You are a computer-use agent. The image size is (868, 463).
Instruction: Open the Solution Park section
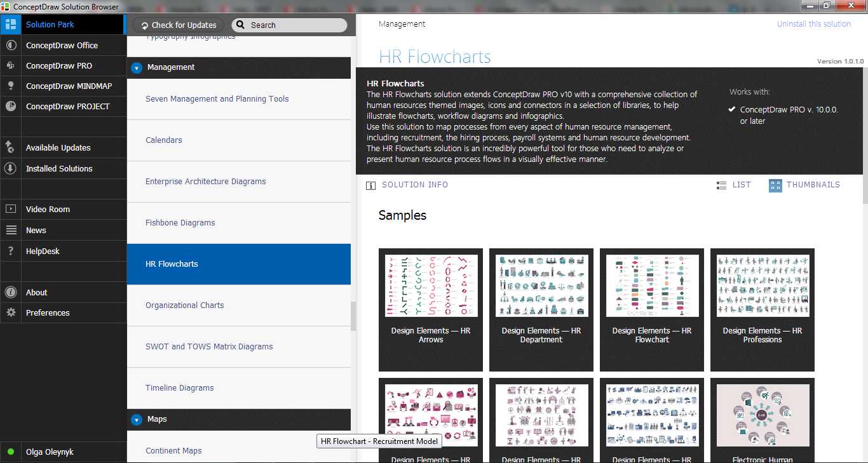[64, 24]
